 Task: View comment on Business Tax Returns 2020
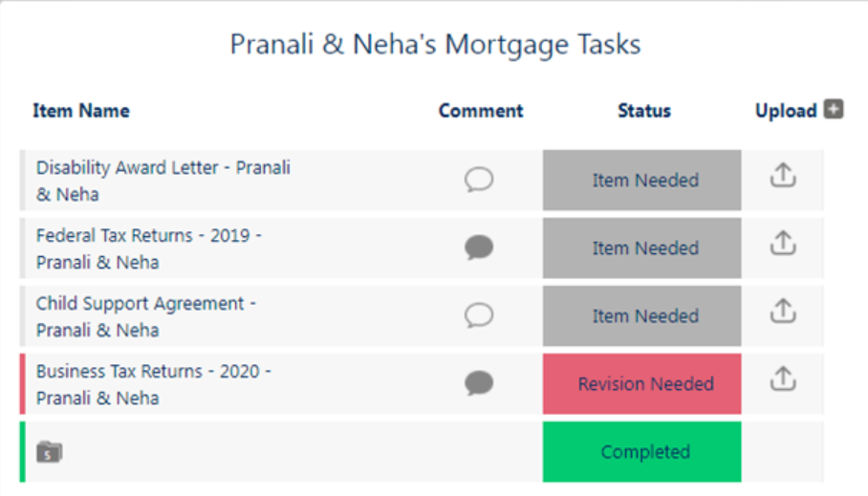[479, 383]
